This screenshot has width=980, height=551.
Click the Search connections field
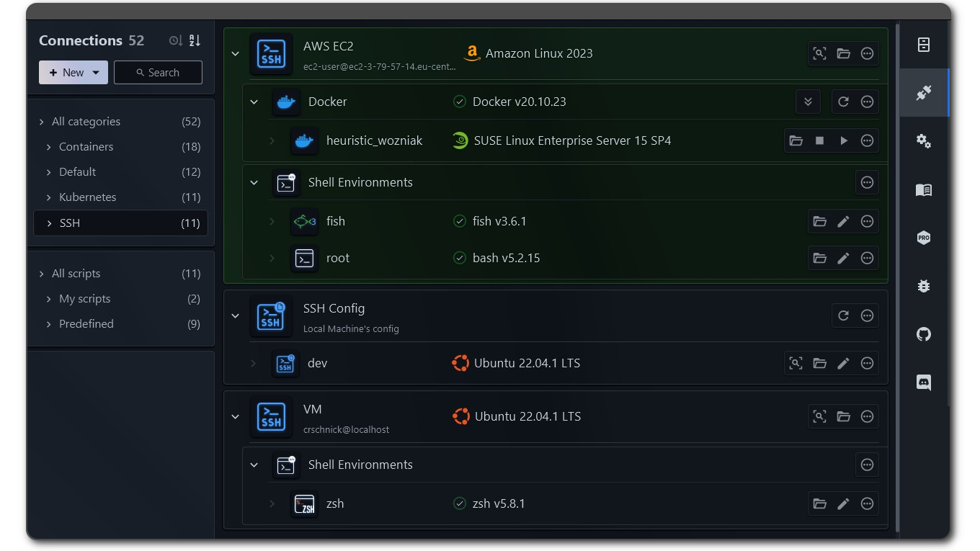(158, 73)
